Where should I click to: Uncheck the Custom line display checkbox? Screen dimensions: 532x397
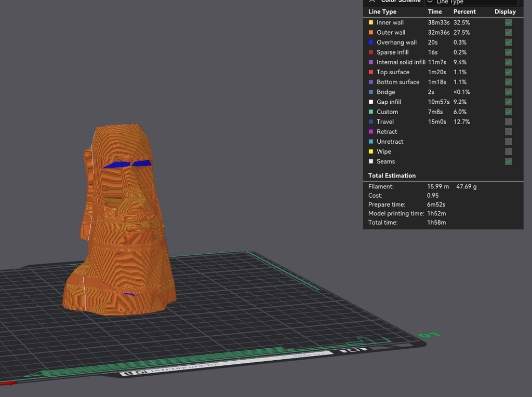508,112
